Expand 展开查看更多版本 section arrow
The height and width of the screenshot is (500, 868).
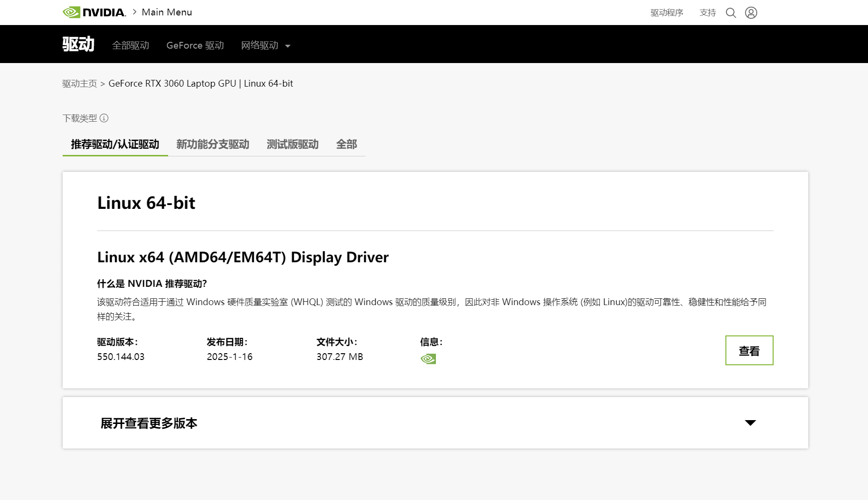tap(750, 423)
